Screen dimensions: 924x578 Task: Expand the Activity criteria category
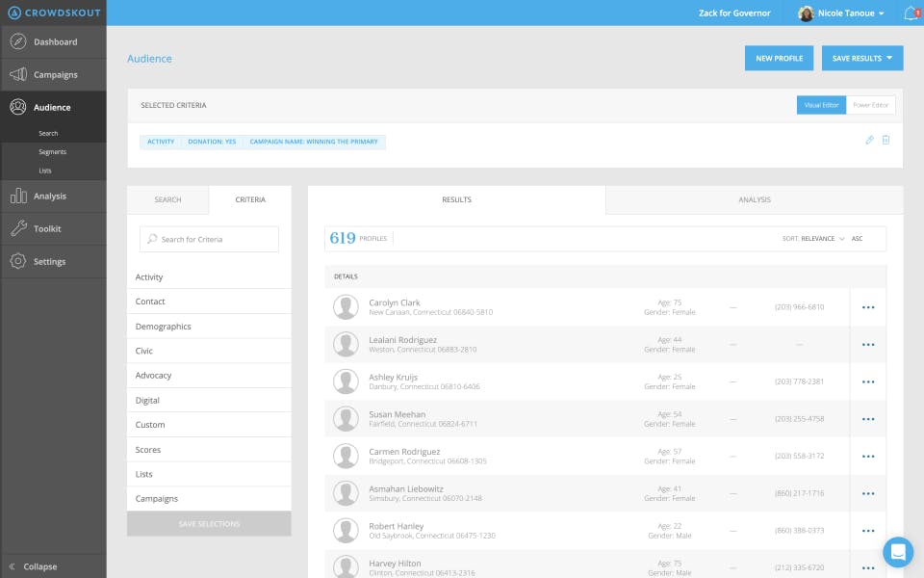(209, 276)
